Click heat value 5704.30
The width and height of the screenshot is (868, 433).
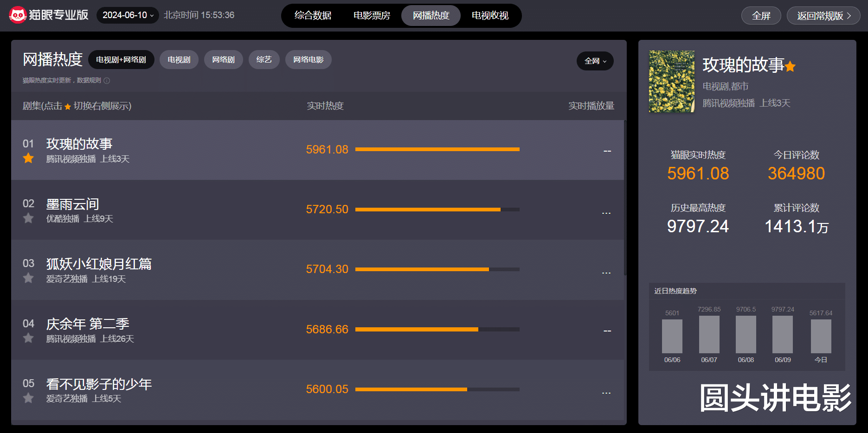(327, 269)
